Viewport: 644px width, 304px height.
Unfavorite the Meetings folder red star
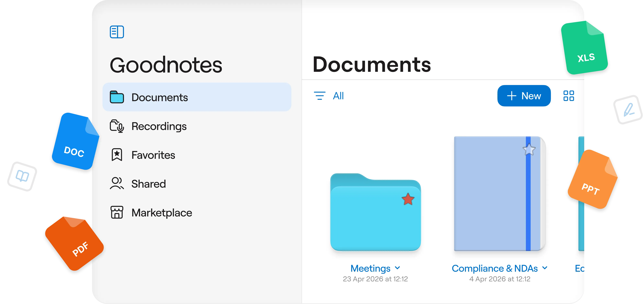408,199
